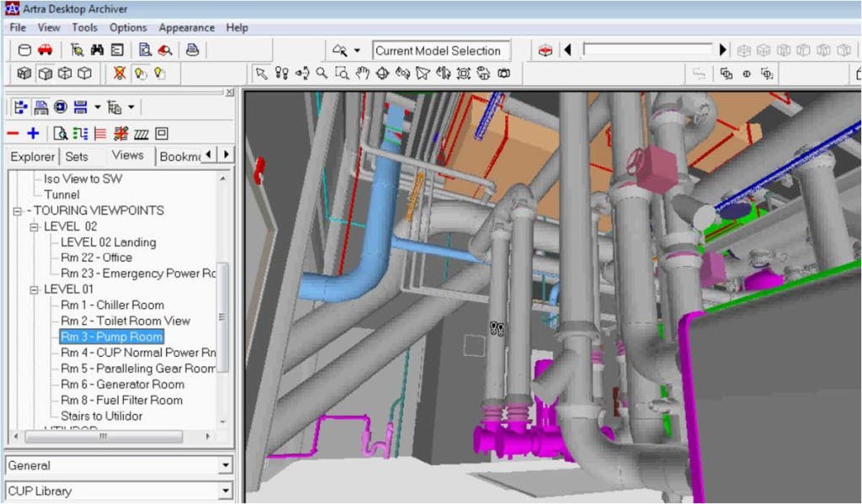Click the printer icon in toolbar
This screenshot has height=504, width=862.
(192, 50)
